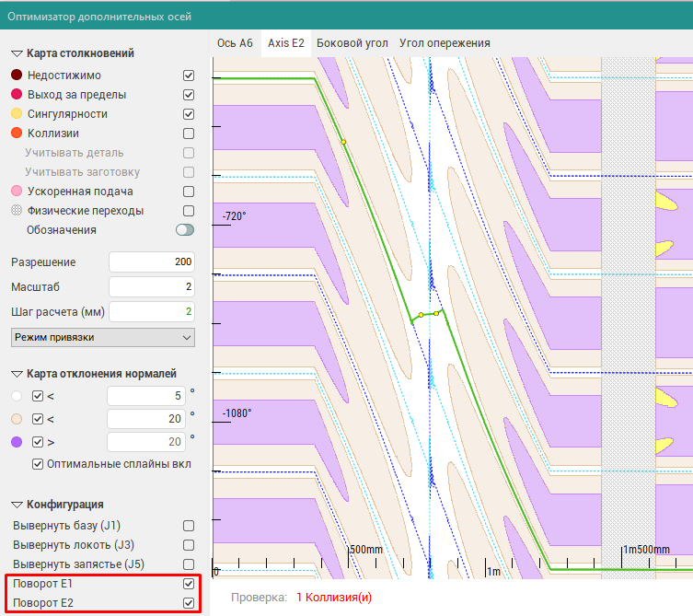Click the pink Ускоренная подача icon
This screenshot has height=616, width=693.
pos(17,192)
